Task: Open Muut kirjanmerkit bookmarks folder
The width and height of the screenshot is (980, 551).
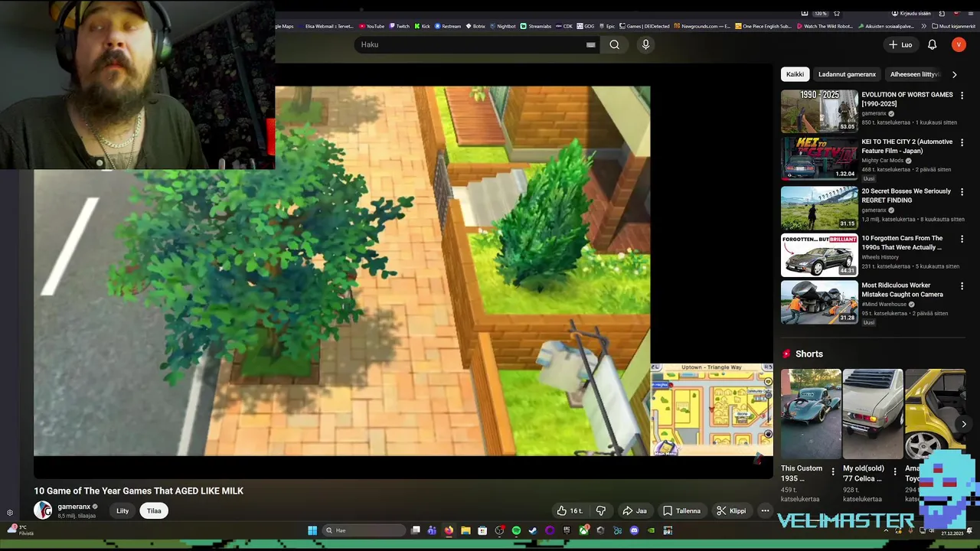Action: 953,26
